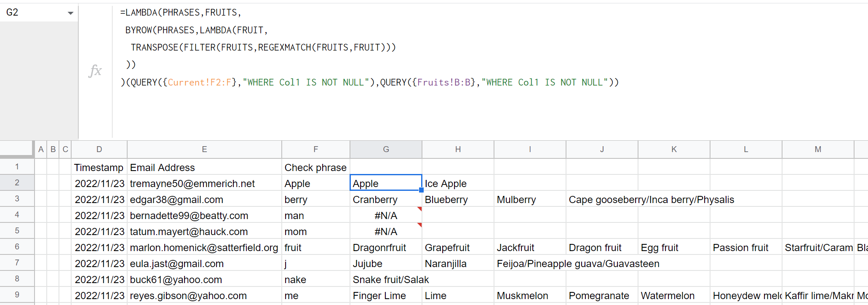Click the select-all corner box
The width and height of the screenshot is (868, 305).
[x=16, y=149]
